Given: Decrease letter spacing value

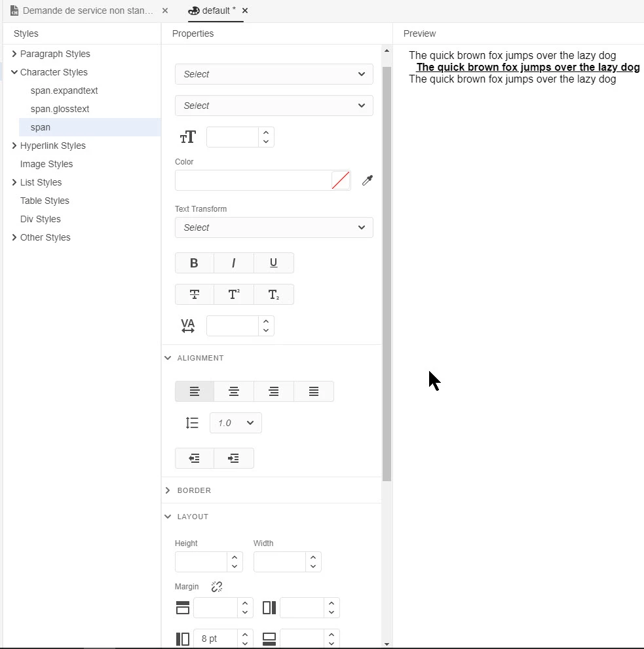Looking at the screenshot, I should pyautogui.click(x=266, y=330).
